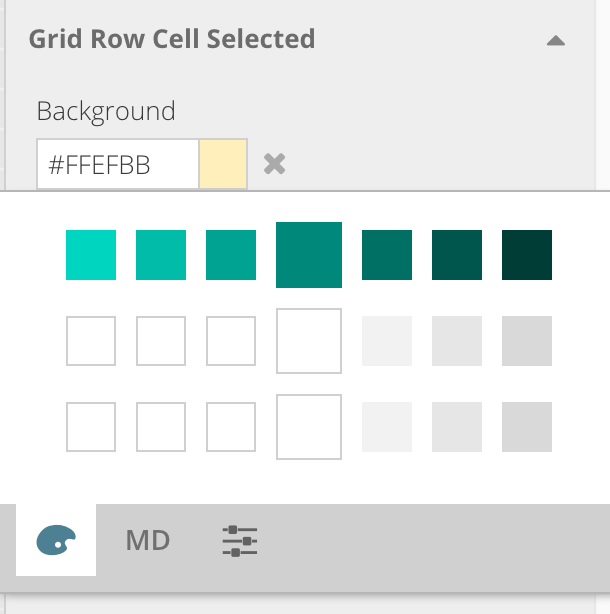Choose the large white swatch in third row
The height and width of the screenshot is (614, 610).
309,427
